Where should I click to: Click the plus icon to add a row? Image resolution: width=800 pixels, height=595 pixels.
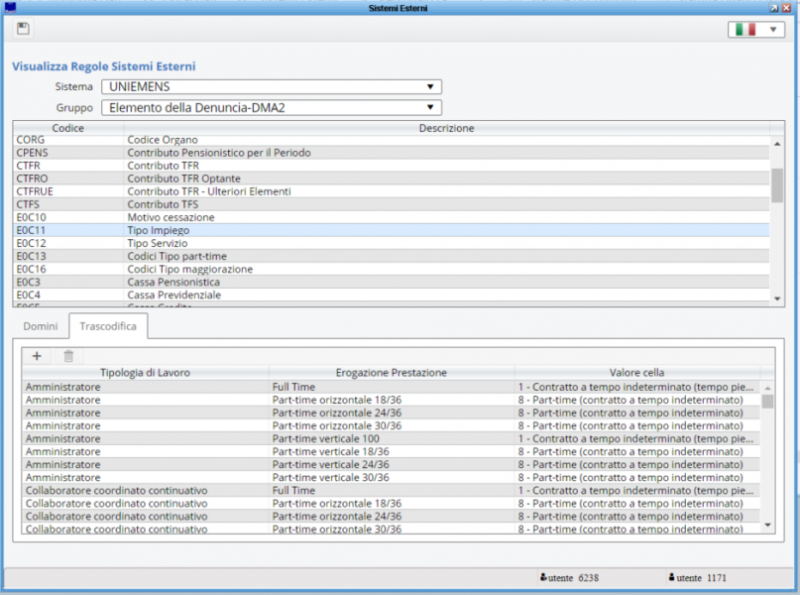[36, 356]
